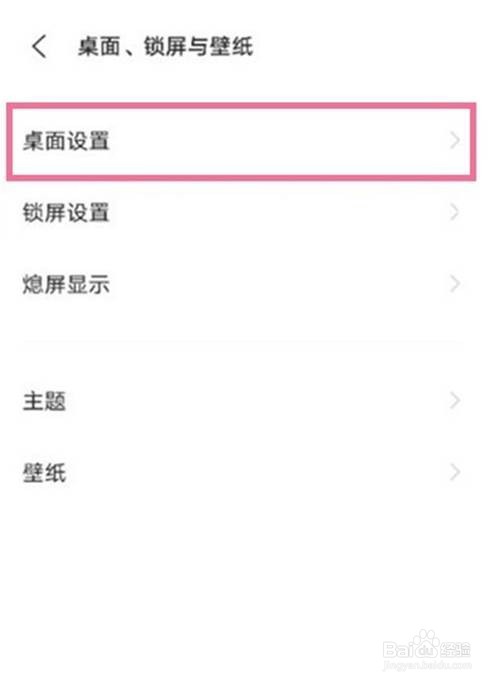Tap the chevron beside 桌面设置
The width and height of the screenshot is (500, 683).
click(454, 140)
